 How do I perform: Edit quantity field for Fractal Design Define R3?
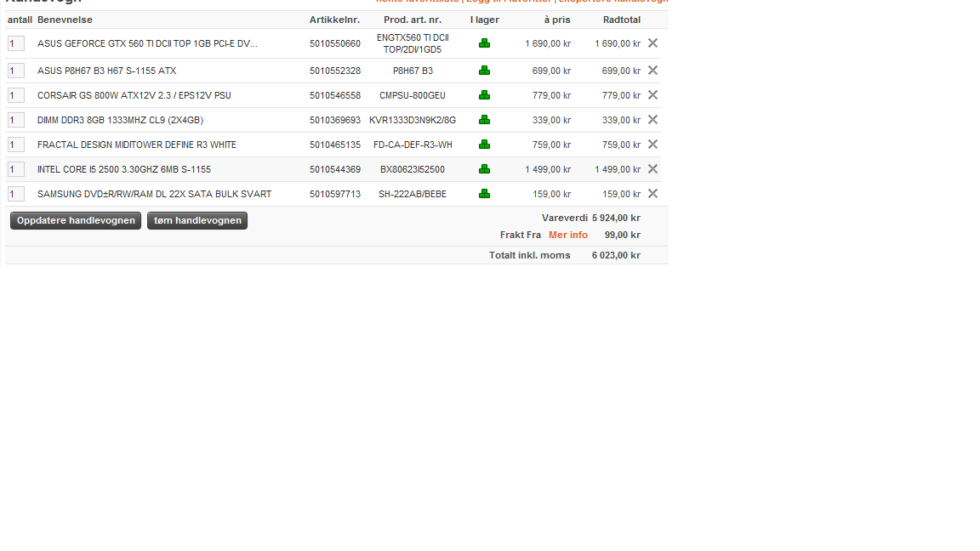(16, 145)
